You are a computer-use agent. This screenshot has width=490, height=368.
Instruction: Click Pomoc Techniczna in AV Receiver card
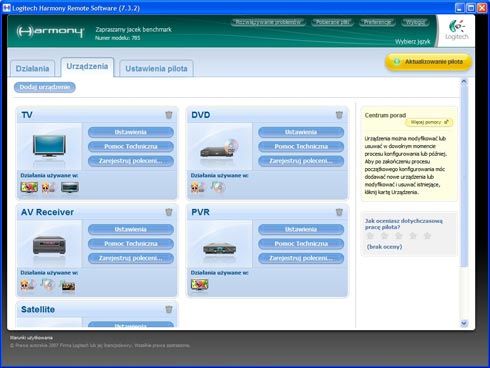coord(131,244)
